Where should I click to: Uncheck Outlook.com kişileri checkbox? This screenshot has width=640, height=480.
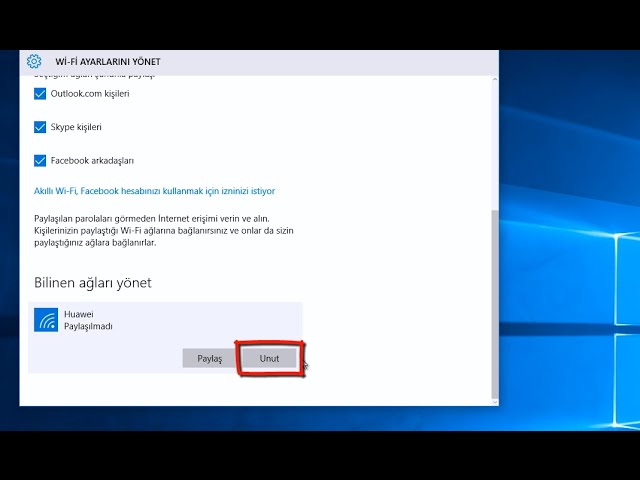coord(40,93)
